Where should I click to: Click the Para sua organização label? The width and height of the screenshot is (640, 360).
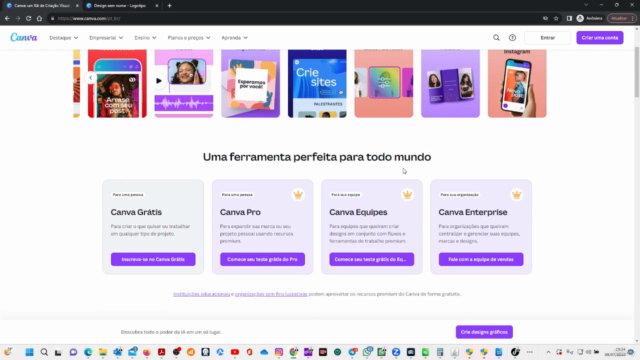coord(460,195)
